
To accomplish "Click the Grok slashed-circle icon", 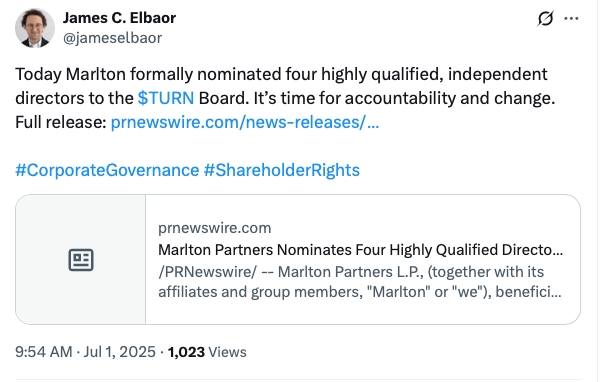I will coord(545,18).
